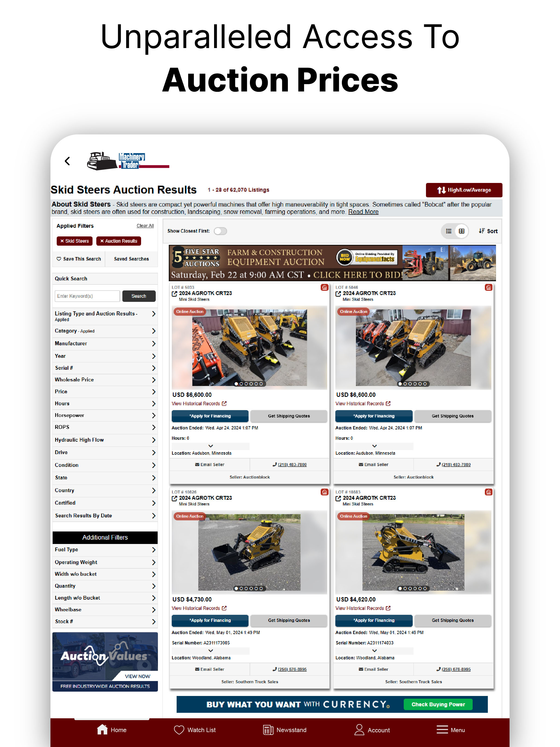Email Seller for Lot 10883
Image resolution: width=560 pixels, height=747 pixels.
(x=373, y=669)
